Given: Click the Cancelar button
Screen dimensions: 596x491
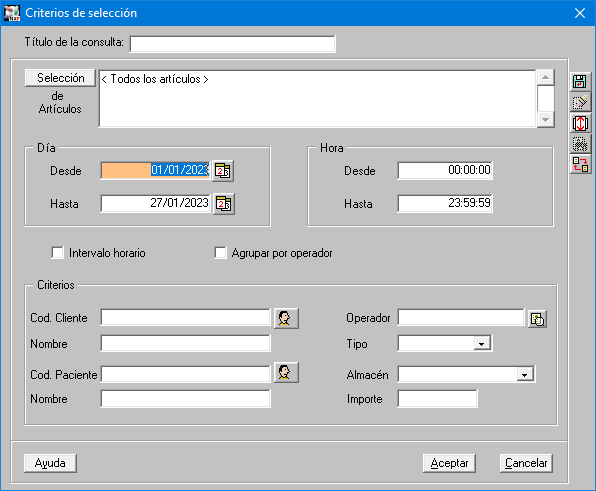Looking at the screenshot, I should [x=526, y=463].
